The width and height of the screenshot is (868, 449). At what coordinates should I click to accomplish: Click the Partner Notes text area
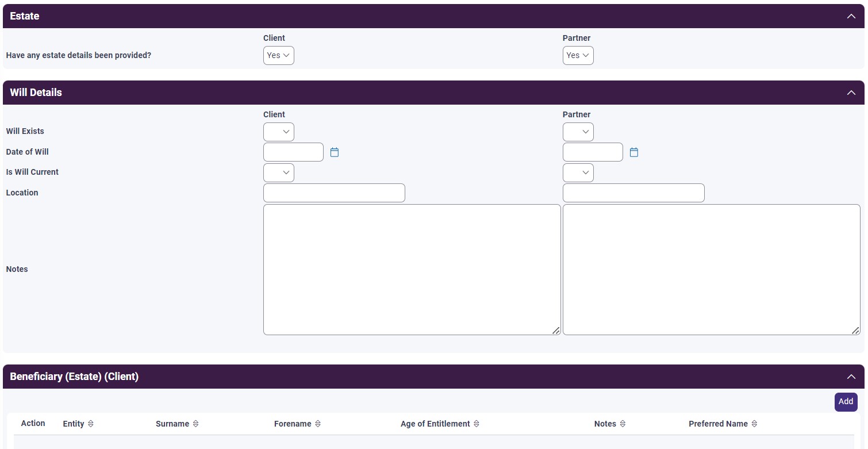coord(712,269)
